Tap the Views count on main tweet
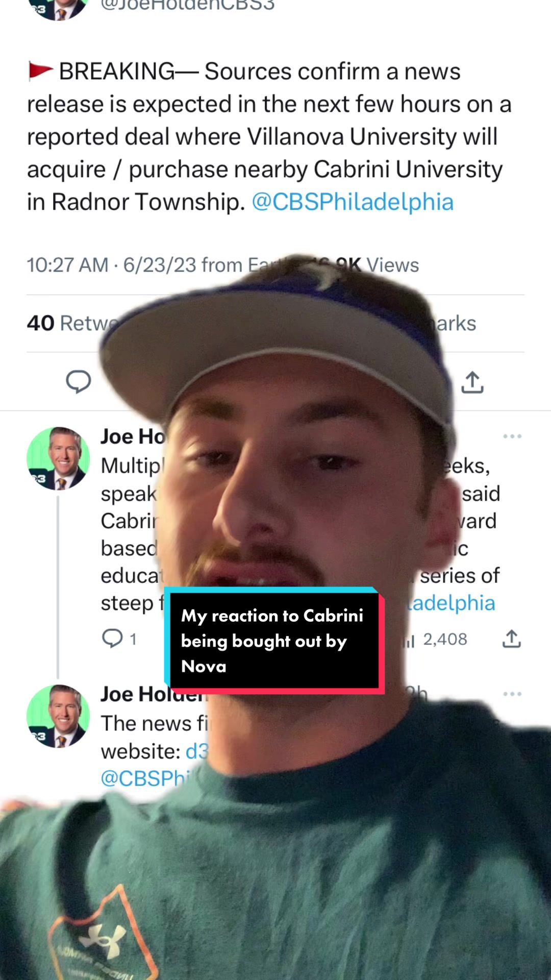The image size is (551, 980). [378, 265]
